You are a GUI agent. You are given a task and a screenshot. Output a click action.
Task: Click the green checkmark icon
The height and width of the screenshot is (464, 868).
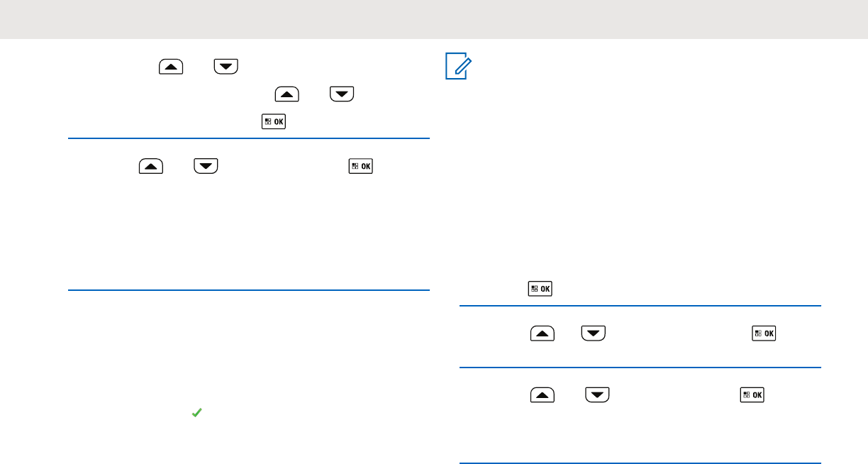[x=196, y=412]
